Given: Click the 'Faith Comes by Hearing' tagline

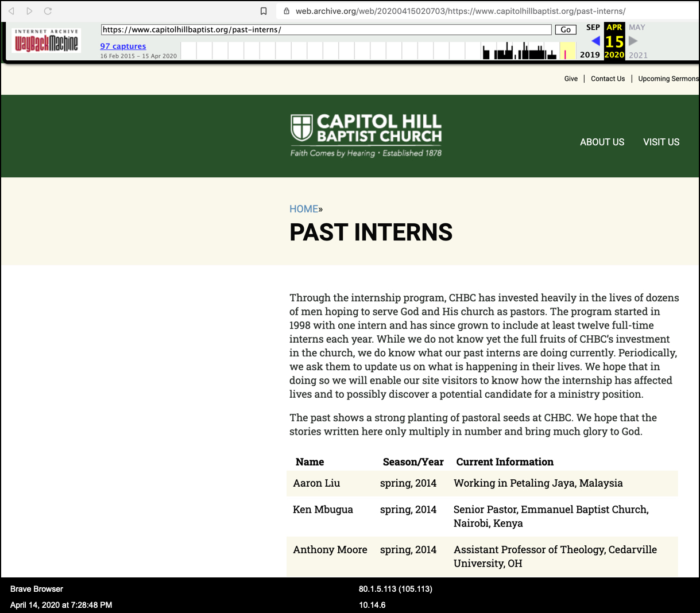Looking at the screenshot, I should [x=332, y=153].
